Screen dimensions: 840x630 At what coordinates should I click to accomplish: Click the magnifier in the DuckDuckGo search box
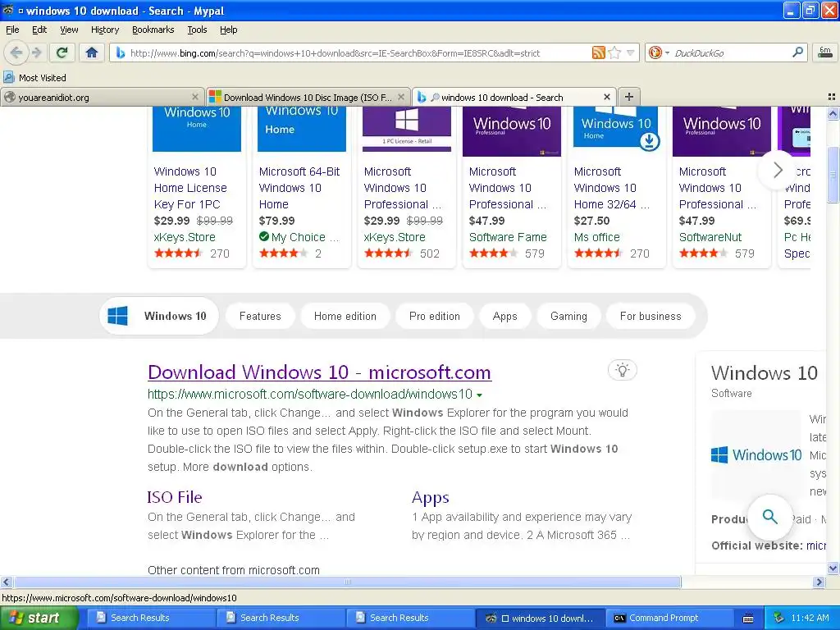point(797,52)
